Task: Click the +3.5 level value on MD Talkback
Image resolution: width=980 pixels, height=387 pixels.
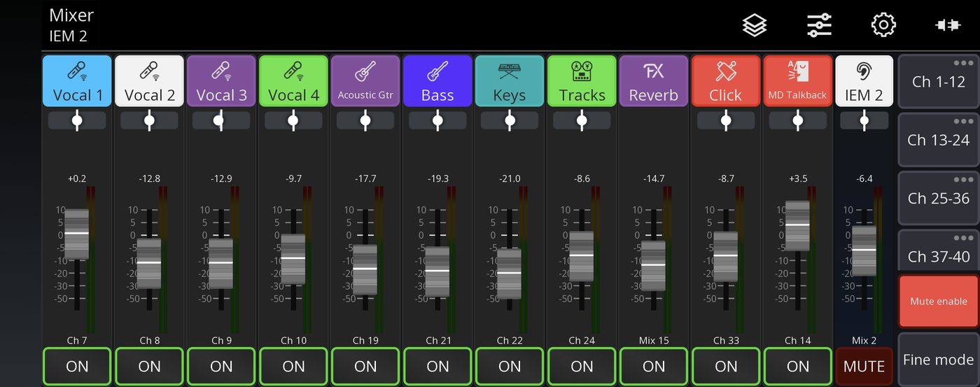Action: 798,178
